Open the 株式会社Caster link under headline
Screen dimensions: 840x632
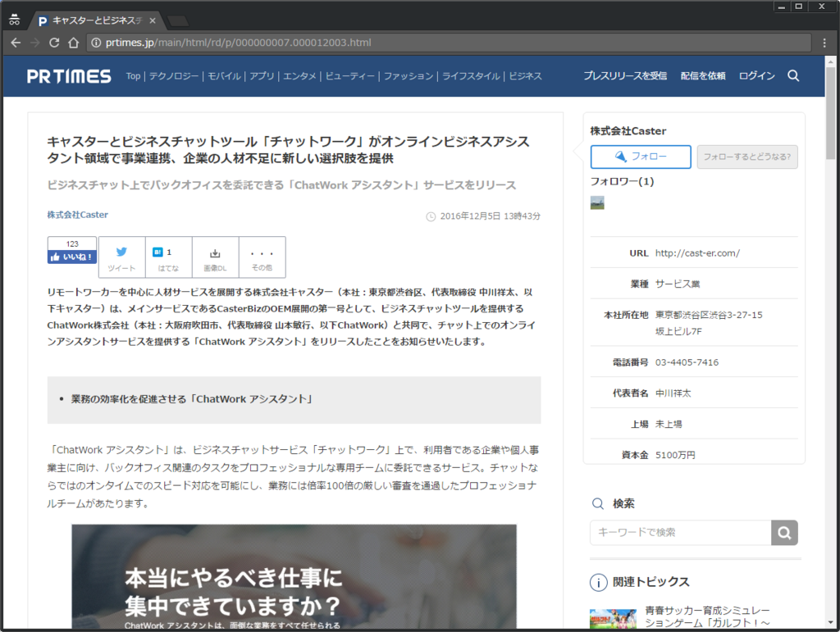(78, 215)
